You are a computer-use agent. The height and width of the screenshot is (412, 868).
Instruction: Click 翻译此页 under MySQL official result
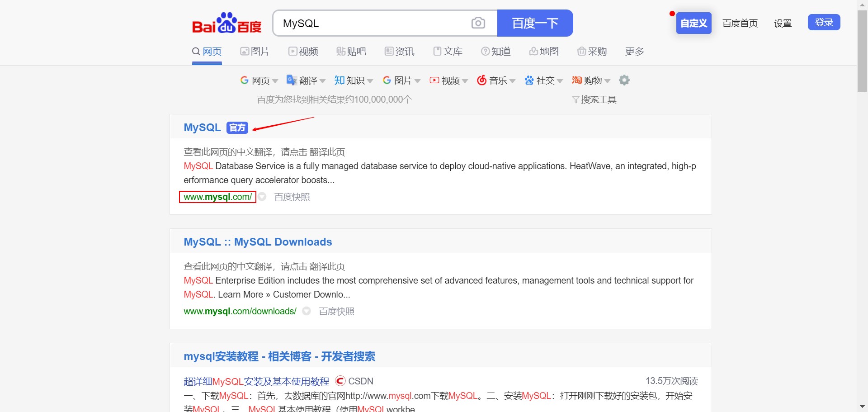(327, 152)
